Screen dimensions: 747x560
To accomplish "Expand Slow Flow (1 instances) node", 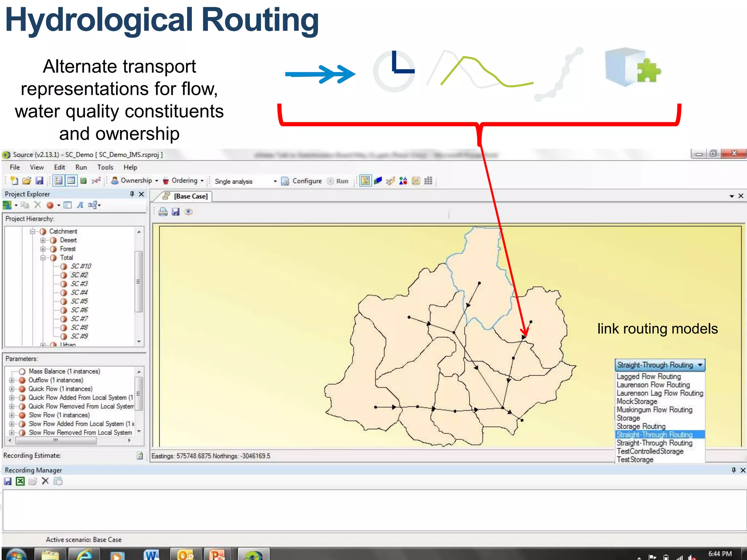I will pos(12,415).
